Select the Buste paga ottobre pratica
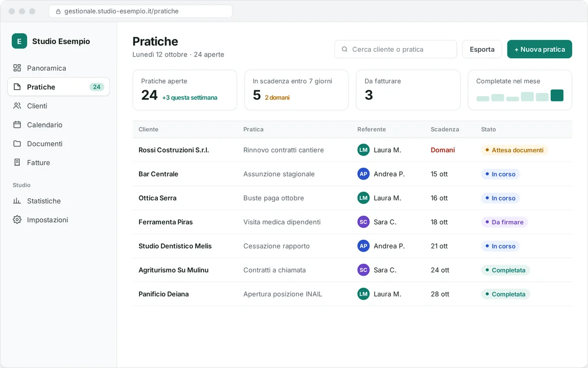This screenshot has height=368, width=588. [273, 198]
